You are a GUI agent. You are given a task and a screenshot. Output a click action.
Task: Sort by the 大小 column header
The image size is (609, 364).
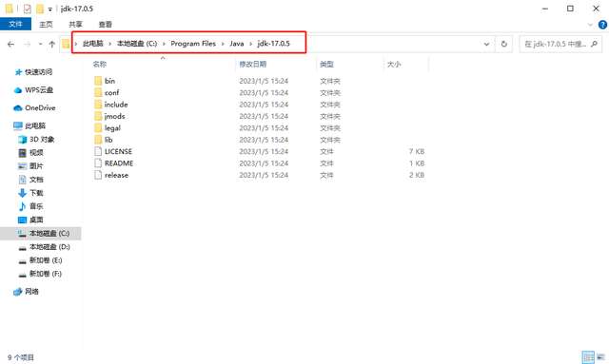point(393,65)
